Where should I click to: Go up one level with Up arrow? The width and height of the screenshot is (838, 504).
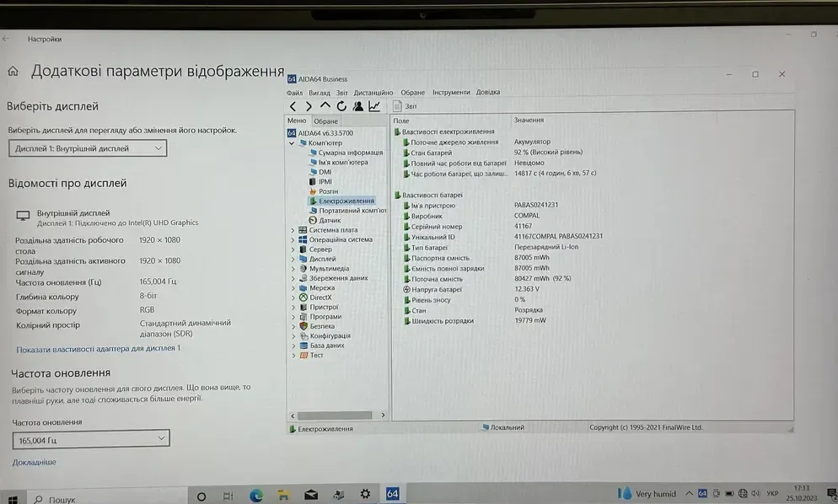(325, 106)
